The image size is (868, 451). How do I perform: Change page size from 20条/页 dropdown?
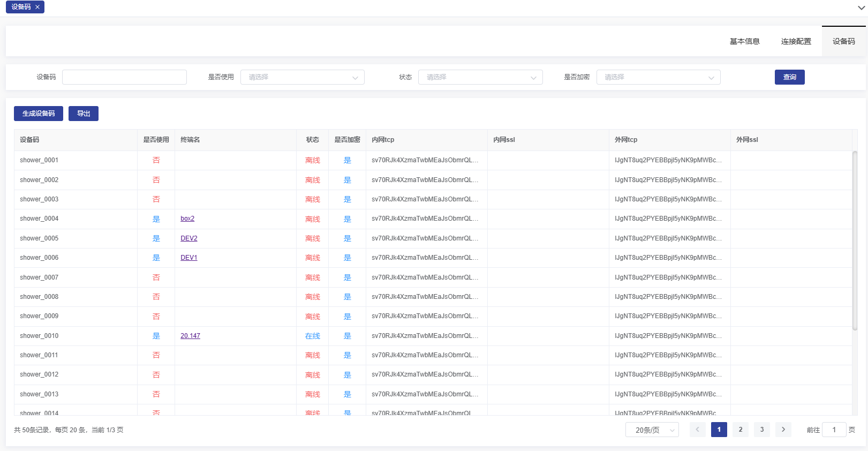pyautogui.click(x=652, y=430)
